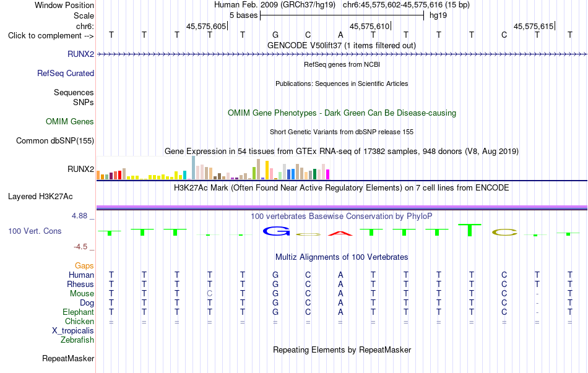Click the RUNX2 gene track label

80,54
